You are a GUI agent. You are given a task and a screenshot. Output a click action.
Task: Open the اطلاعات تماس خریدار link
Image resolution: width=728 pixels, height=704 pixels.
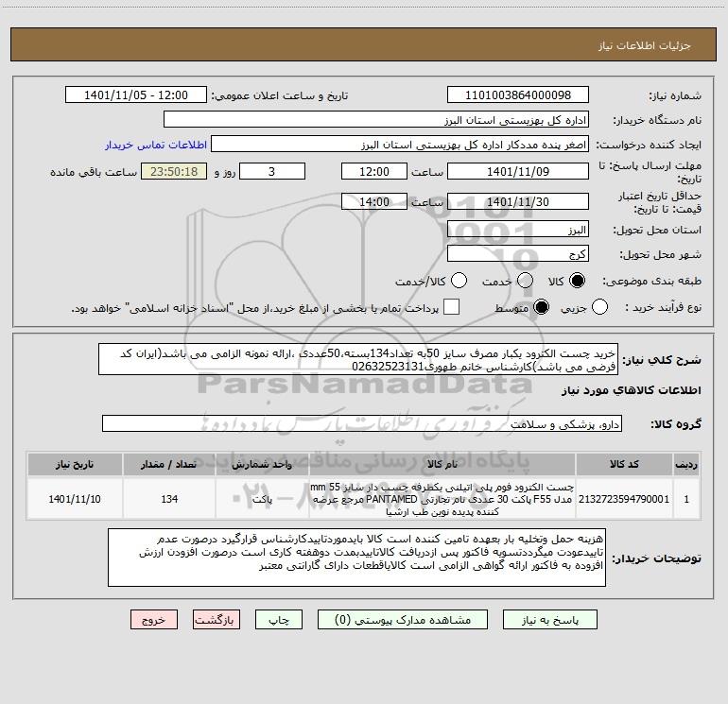click(156, 145)
